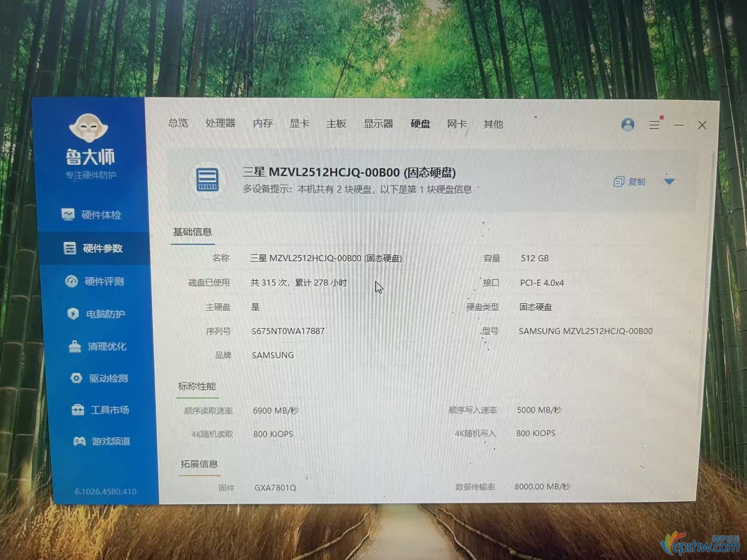The height and width of the screenshot is (560, 747).
Task: Select the 硬件参数 list icon
Action: [x=70, y=248]
